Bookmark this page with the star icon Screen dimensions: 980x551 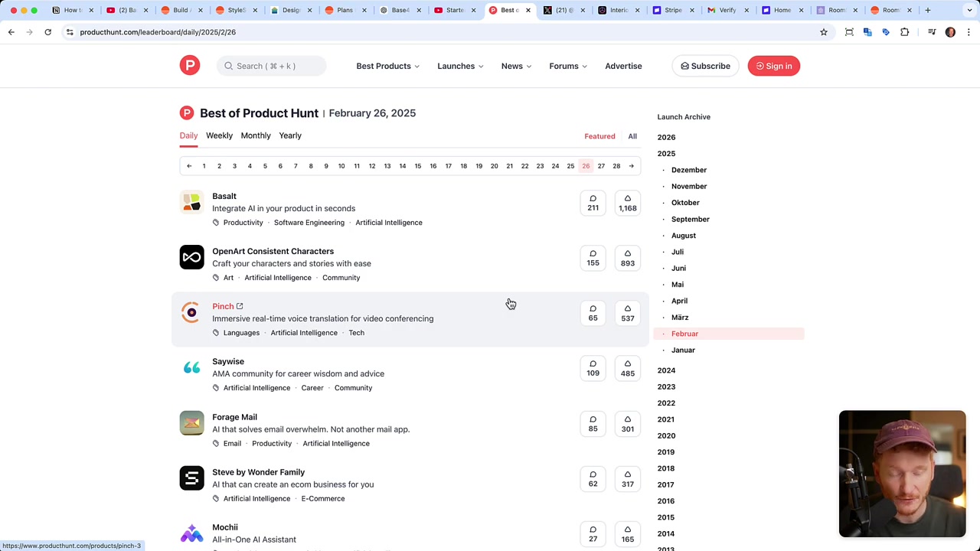tap(824, 32)
